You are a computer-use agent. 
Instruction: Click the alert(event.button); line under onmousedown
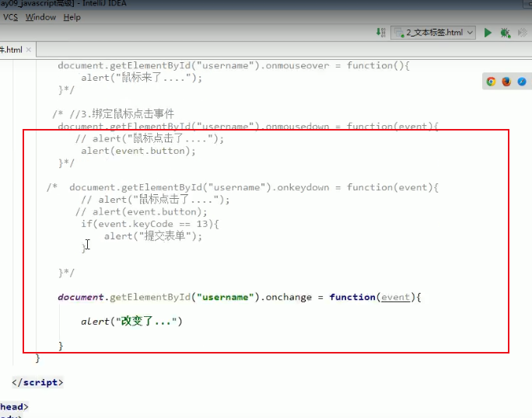(x=138, y=151)
